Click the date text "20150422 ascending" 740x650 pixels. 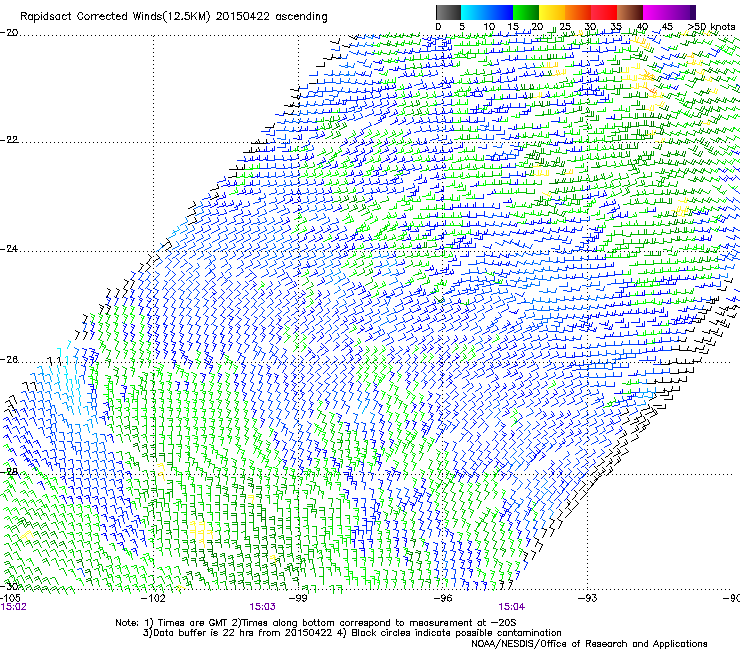(x=271, y=17)
